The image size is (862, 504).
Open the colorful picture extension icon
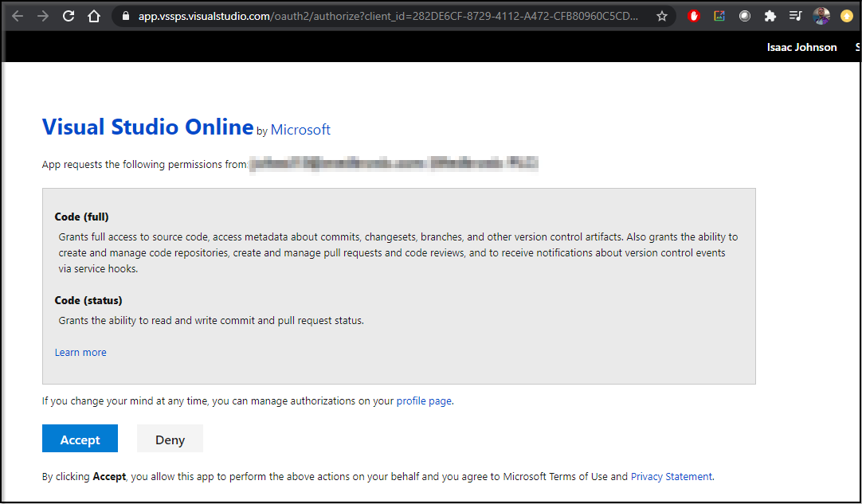[719, 16]
